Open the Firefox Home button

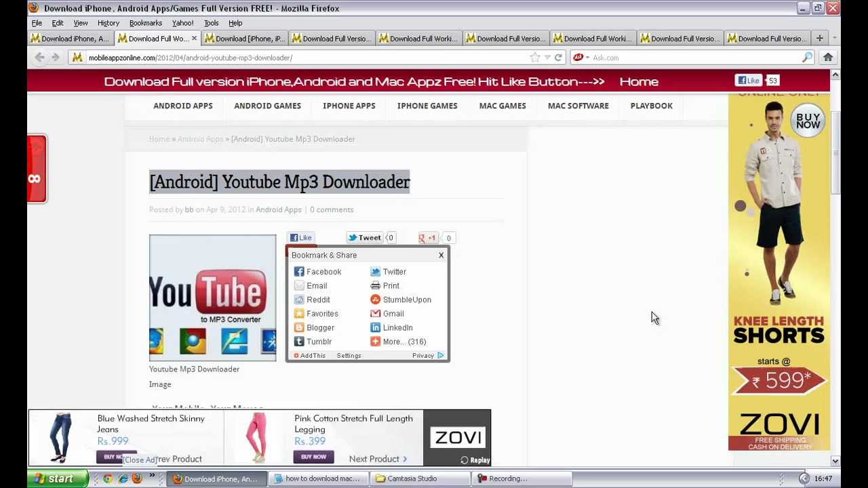click(828, 58)
